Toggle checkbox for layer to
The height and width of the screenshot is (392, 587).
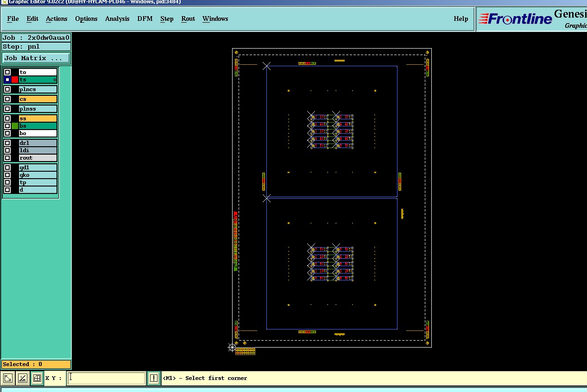click(x=7, y=72)
